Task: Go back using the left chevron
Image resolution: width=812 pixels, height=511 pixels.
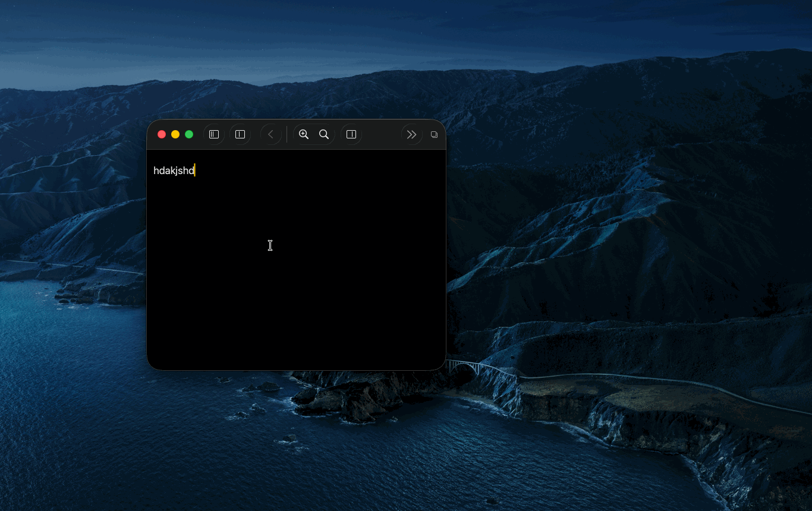Action: pos(270,134)
